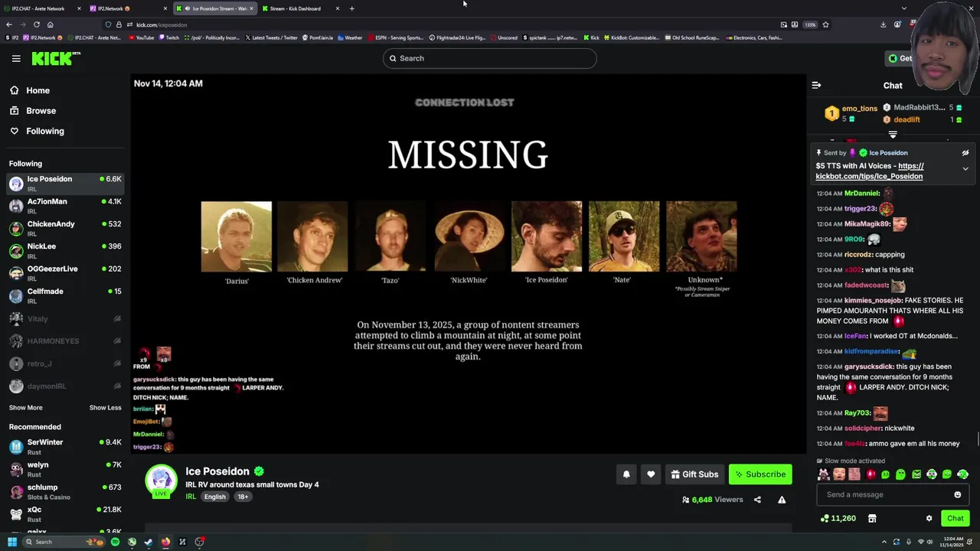Send message with Chat button
The width and height of the screenshot is (980, 551).
tap(955, 518)
